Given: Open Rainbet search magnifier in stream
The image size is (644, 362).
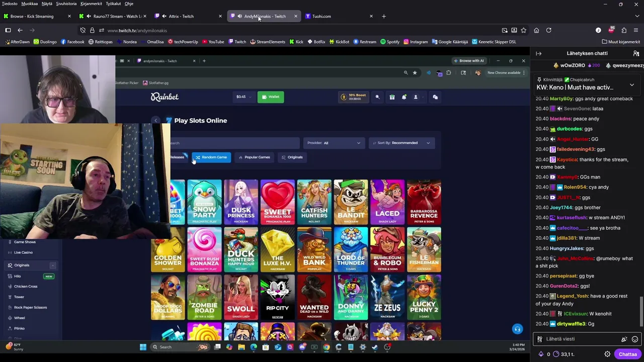Looking at the screenshot, I should tap(377, 97).
